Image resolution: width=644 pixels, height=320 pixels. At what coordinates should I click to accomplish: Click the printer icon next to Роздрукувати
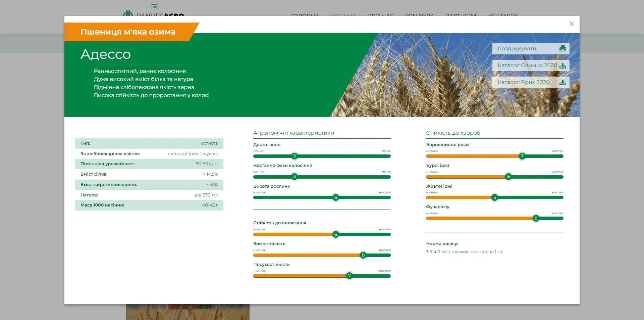[x=562, y=49]
